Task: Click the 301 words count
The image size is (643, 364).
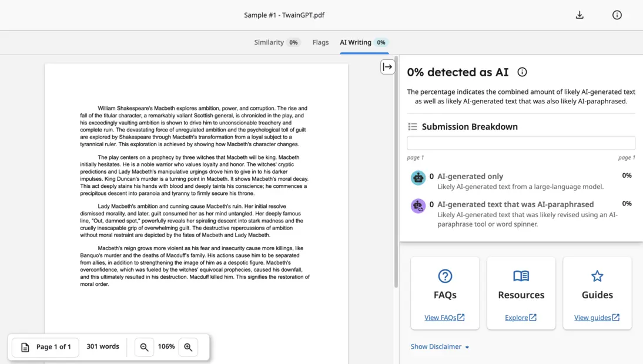Action: pos(102,346)
